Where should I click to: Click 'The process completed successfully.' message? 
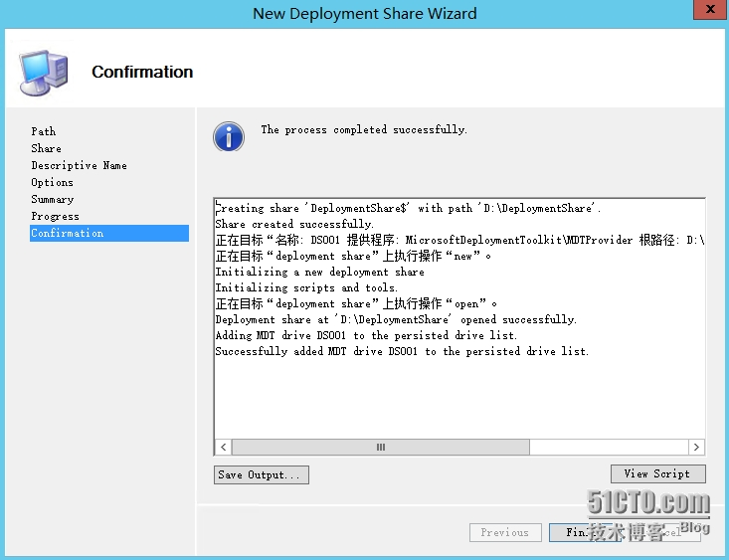[x=364, y=129]
